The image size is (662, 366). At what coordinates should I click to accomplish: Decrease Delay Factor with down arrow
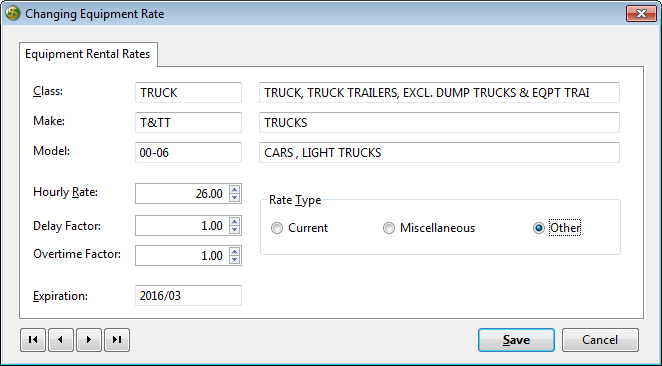tap(235, 230)
